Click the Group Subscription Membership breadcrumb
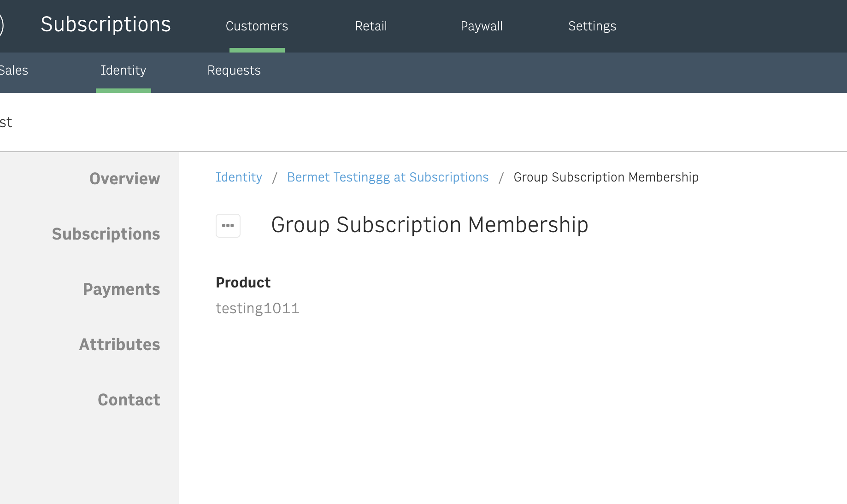This screenshot has height=504, width=847. 606,177
